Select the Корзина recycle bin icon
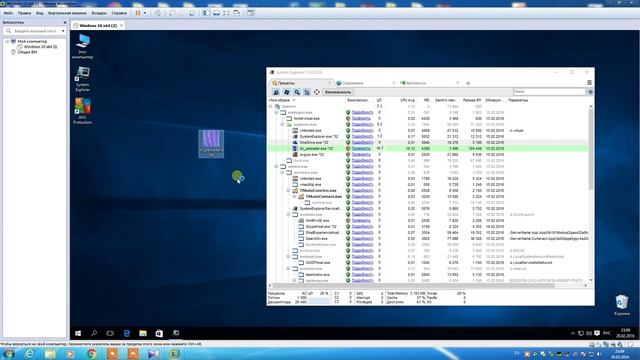The width and height of the screenshot is (640, 360). (x=621, y=305)
